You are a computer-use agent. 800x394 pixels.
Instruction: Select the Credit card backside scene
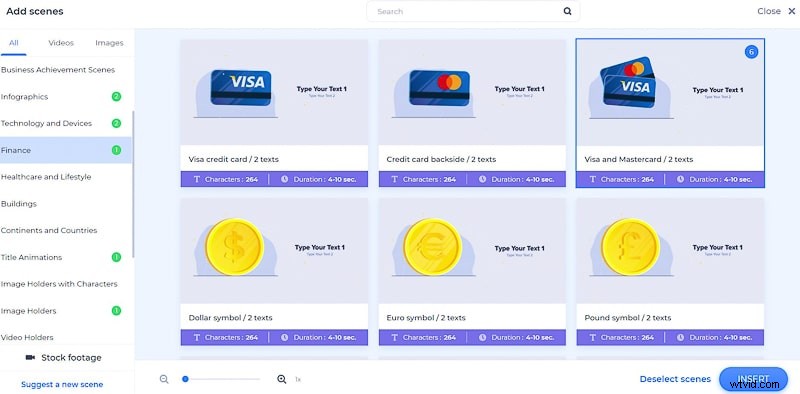click(x=472, y=113)
